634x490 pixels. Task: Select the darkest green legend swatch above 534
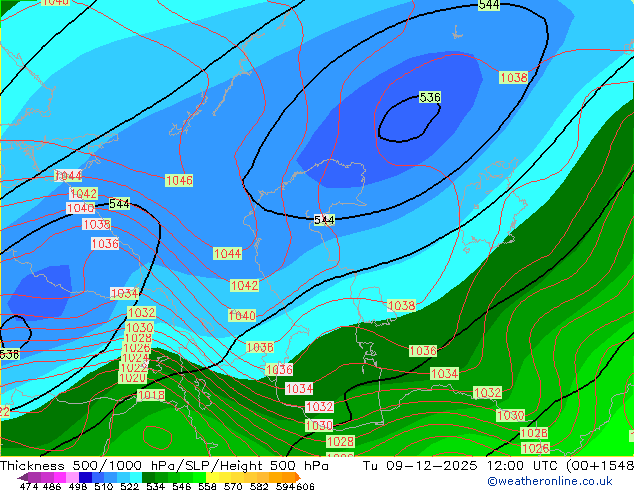pyautogui.click(x=148, y=477)
